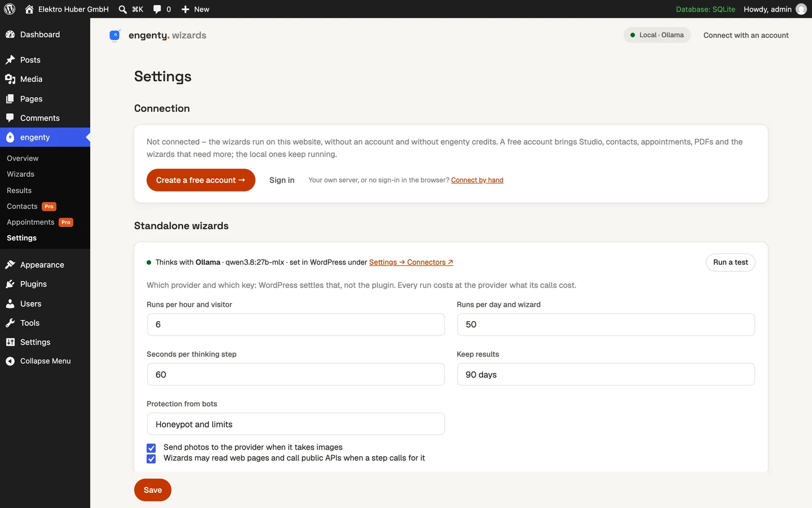The height and width of the screenshot is (508, 812).
Task: Click the engenty wizards logo icon
Action: 115,35
